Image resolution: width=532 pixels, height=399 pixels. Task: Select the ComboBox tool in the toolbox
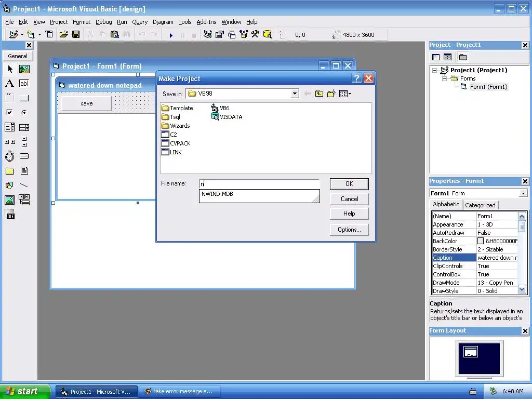point(10,127)
